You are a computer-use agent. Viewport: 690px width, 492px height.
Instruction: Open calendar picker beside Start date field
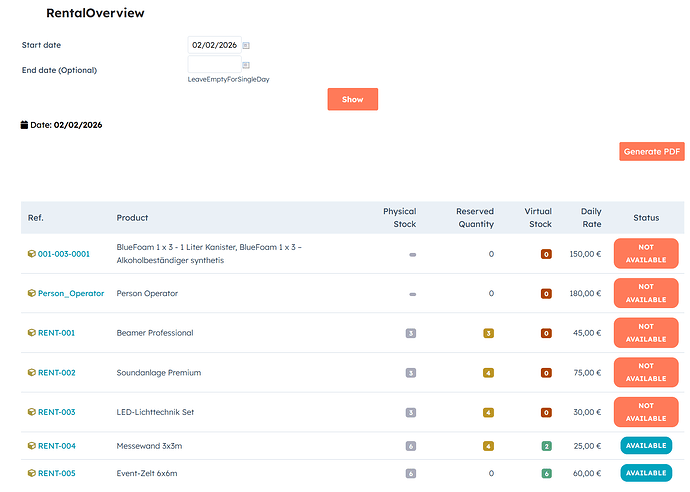tap(246, 45)
